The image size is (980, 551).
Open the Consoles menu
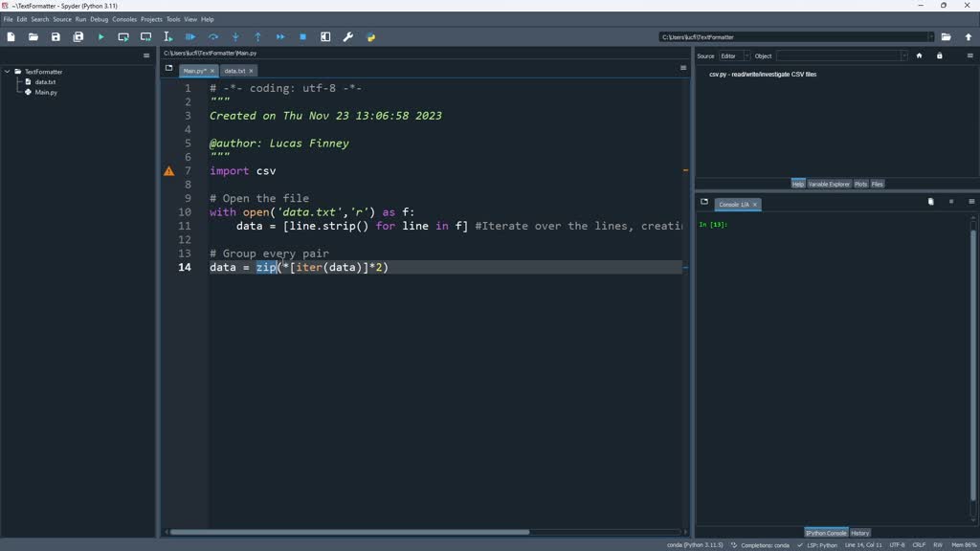124,18
